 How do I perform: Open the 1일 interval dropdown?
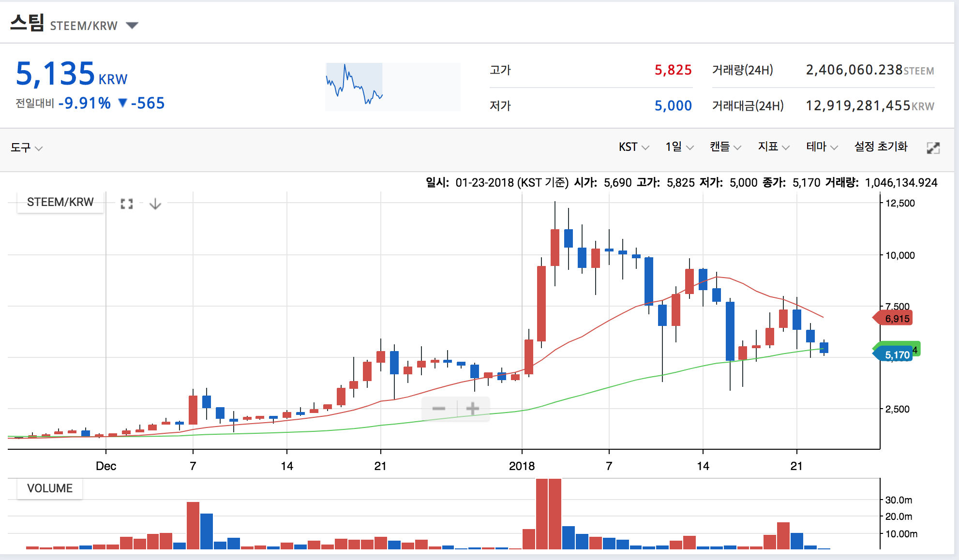coord(679,147)
